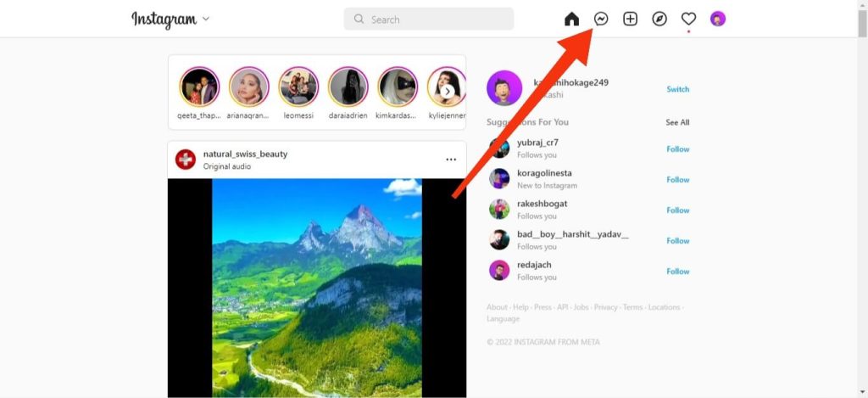
Task: Open yubraj_cr7 username
Action: coord(537,143)
